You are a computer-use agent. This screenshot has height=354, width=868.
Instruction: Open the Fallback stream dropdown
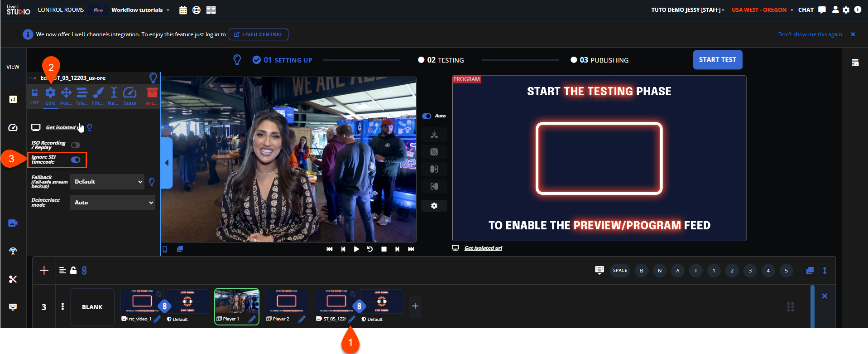[x=107, y=182]
